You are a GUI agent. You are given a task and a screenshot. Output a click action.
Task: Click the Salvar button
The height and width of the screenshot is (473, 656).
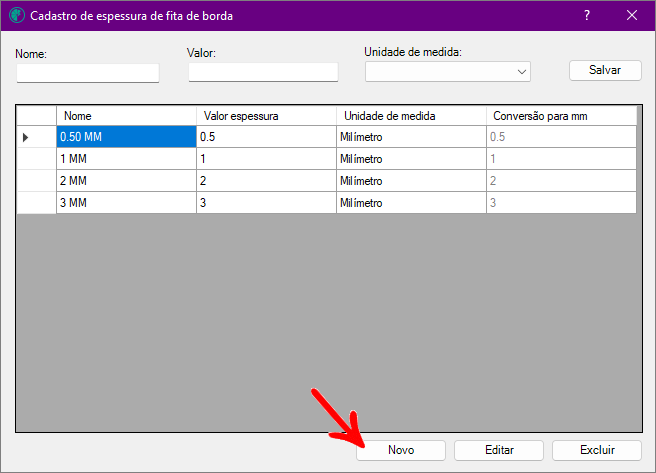(605, 70)
